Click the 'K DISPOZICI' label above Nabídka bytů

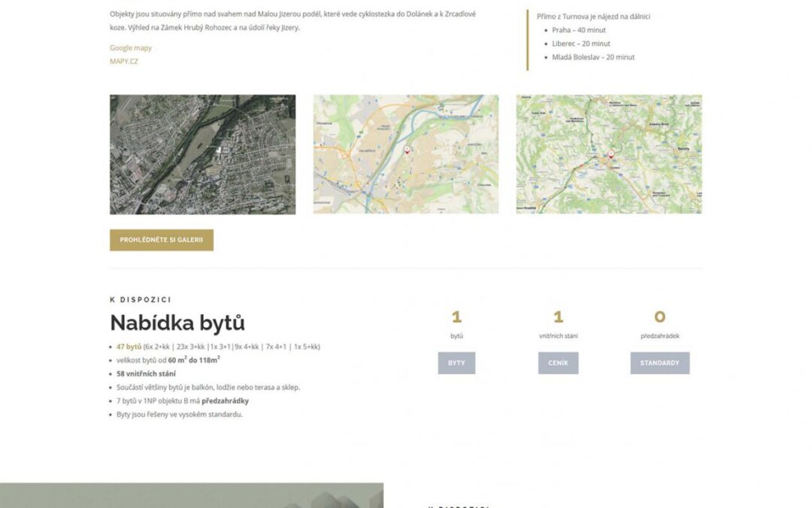[x=141, y=300]
